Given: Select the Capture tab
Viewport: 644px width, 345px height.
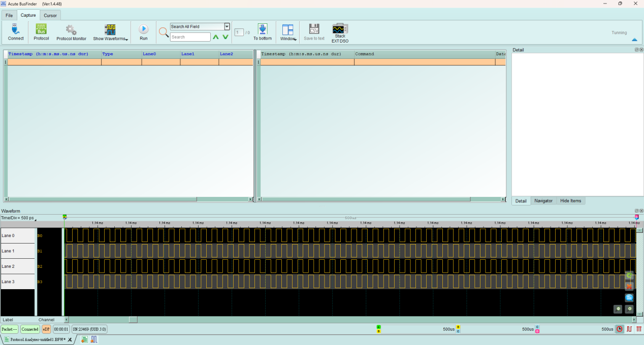Looking at the screenshot, I should 28,15.
